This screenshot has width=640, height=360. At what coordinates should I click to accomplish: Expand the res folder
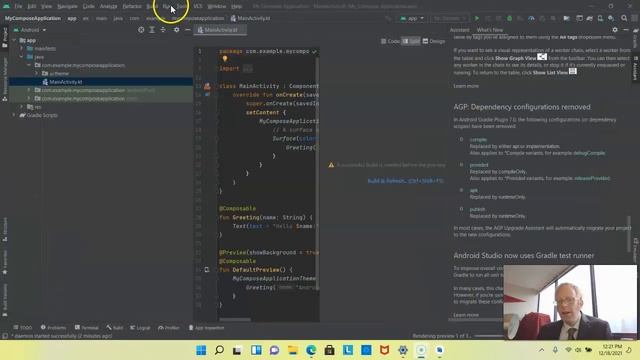point(22,107)
